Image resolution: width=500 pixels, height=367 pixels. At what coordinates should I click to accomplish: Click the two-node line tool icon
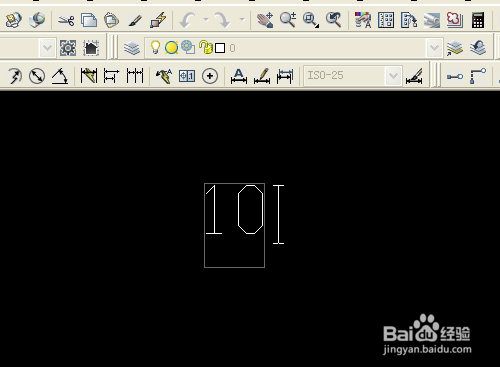pyautogui.click(x=455, y=77)
